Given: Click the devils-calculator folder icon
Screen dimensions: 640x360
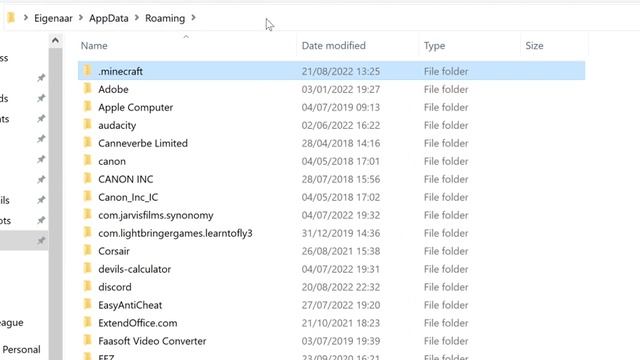Looking at the screenshot, I should [87, 268].
